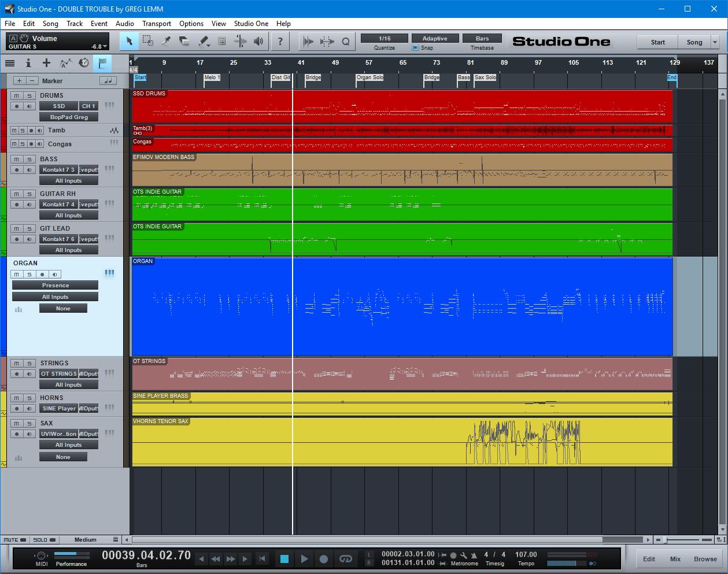The width and height of the screenshot is (728, 574).
Task: Solo the BASS track
Action: (x=29, y=160)
